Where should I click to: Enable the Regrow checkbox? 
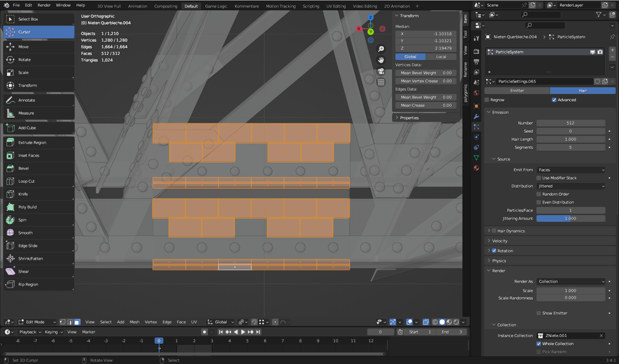487,100
